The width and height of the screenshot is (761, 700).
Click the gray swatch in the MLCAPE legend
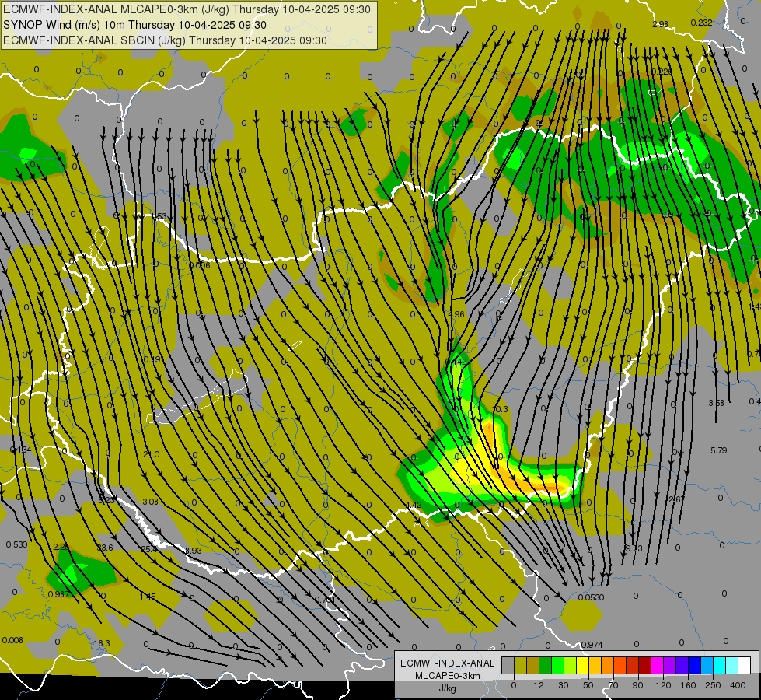pos(508,666)
